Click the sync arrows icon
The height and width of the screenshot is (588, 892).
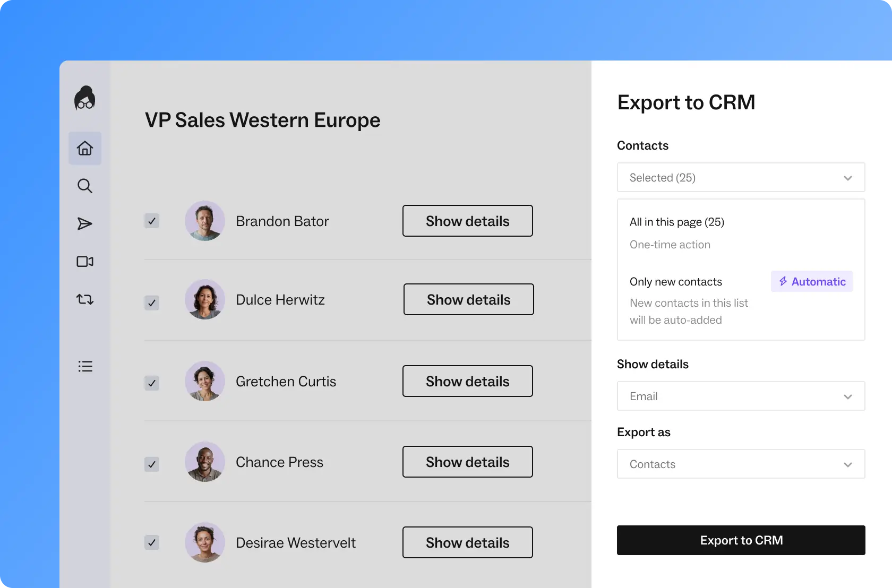coord(85,299)
